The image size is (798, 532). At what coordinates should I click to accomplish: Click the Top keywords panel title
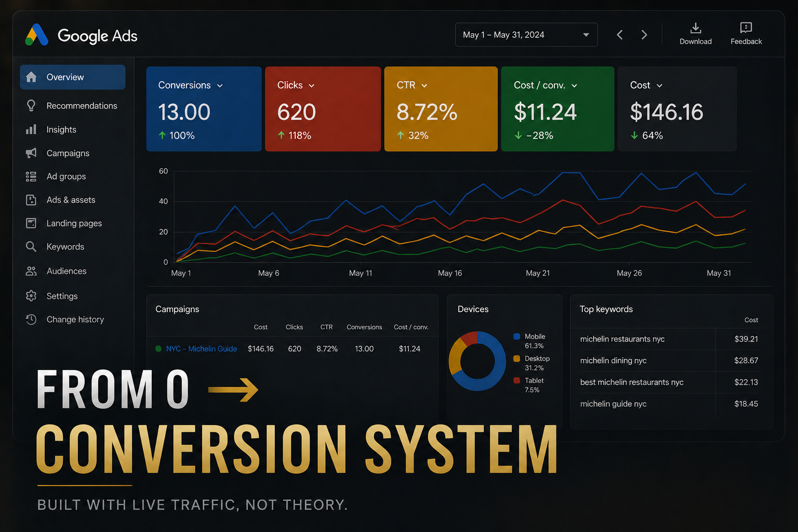[606, 309]
